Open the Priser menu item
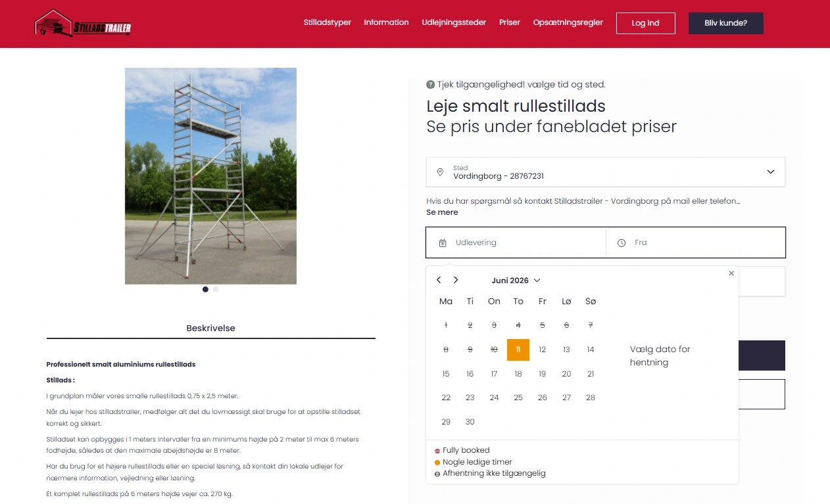 [x=510, y=22]
